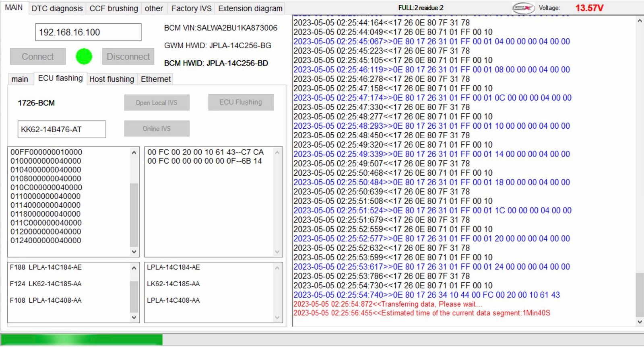This screenshot has height=347, width=644.
Task: Click the 13.57V voltage reading
Action: click(589, 8)
